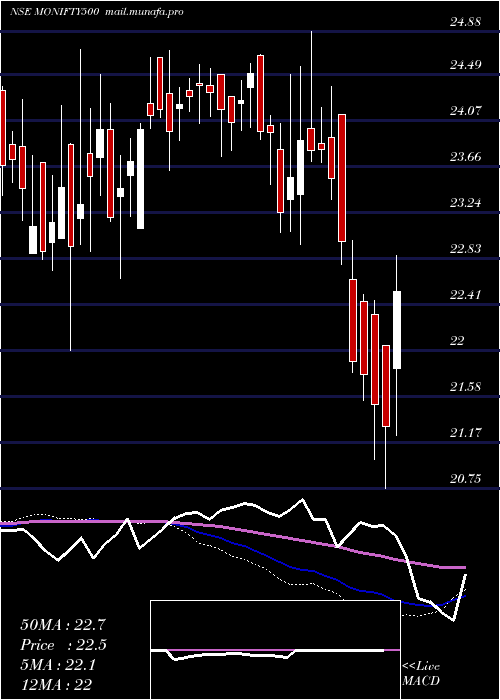Image resolution: width=500 pixels, height=700 pixels.
Task: Click the 50MA : 22.7 readout
Action: click(x=63, y=625)
